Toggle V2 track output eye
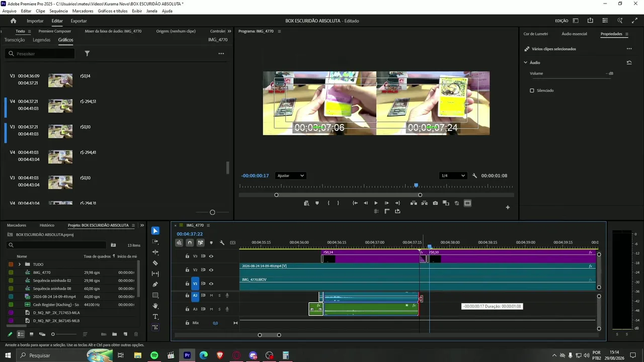The height and width of the screenshot is (362, 644). 211,270
